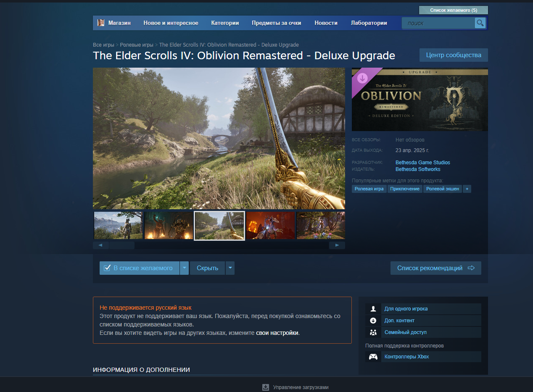Click the downloadable content arrow icon
Image resolution: width=533 pixels, height=392 pixels.
(373, 321)
